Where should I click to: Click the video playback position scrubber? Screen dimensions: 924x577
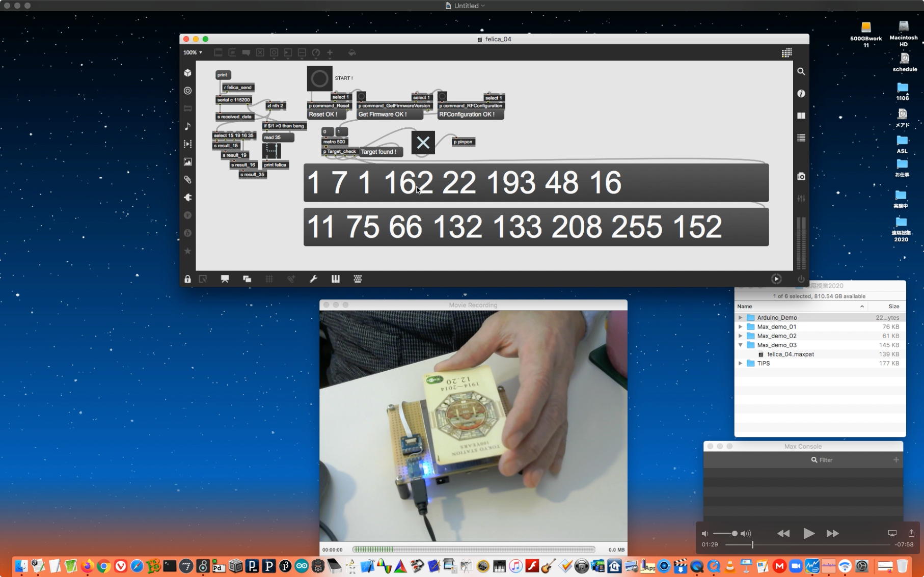(x=752, y=544)
